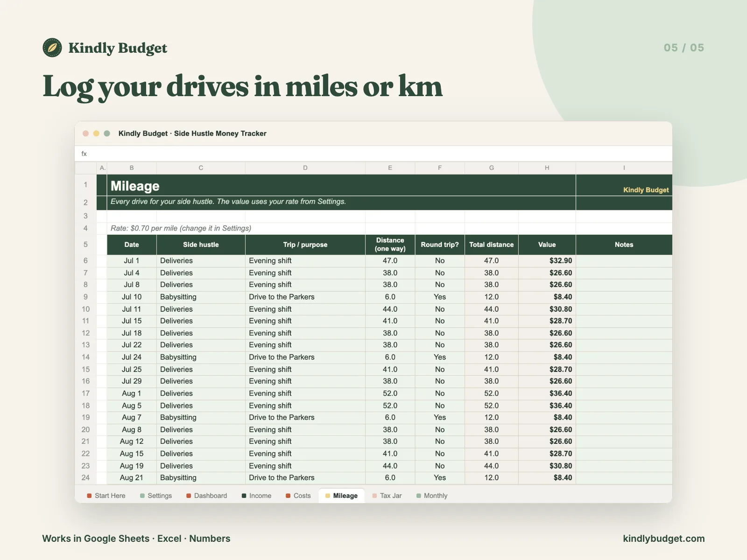Image resolution: width=747 pixels, height=560 pixels.
Task: Select the Distance (one way) header cell
Action: (390, 245)
